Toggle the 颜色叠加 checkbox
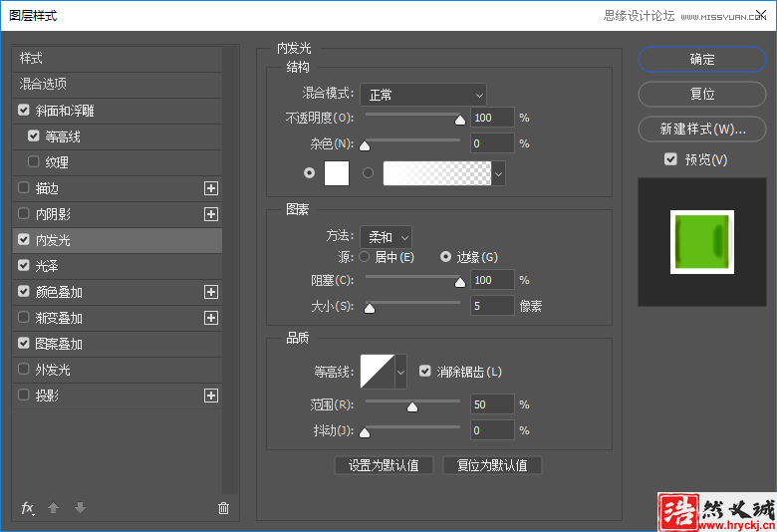The image size is (777, 532). click(x=24, y=292)
